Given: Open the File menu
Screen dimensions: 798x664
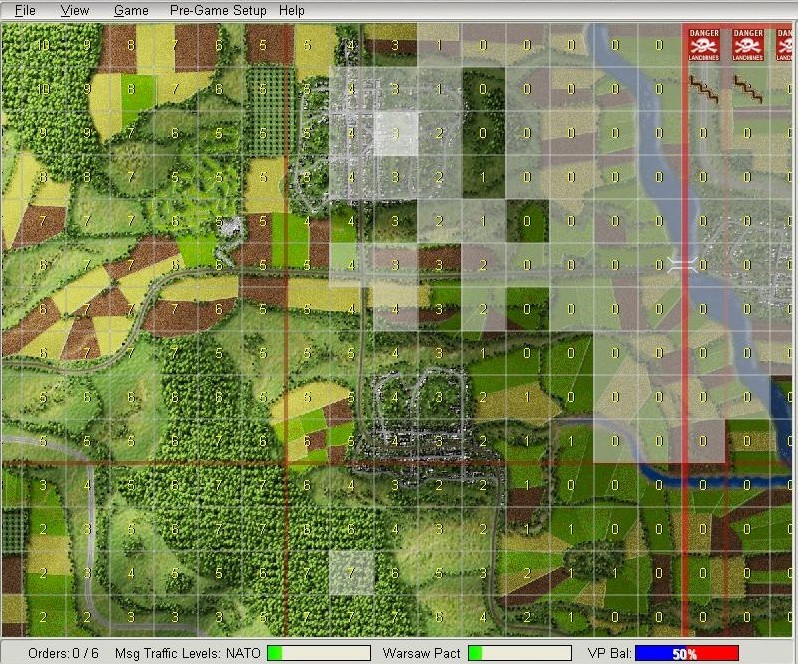Looking at the screenshot, I should 25,10.
